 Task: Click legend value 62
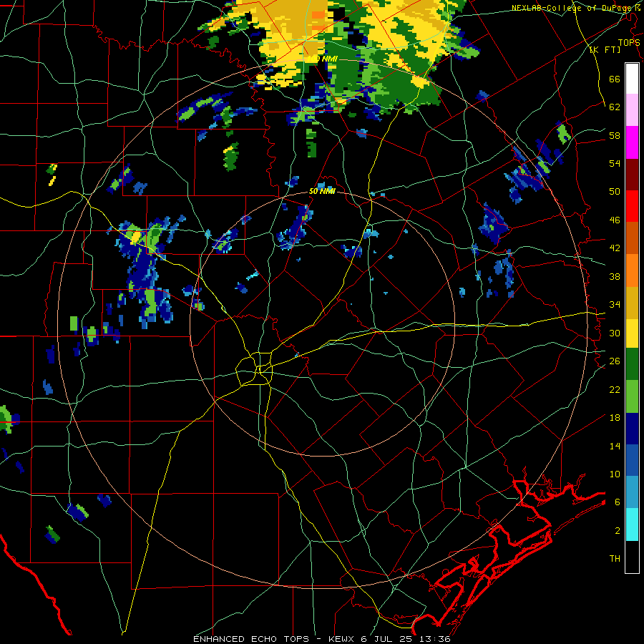[x=615, y=107]
